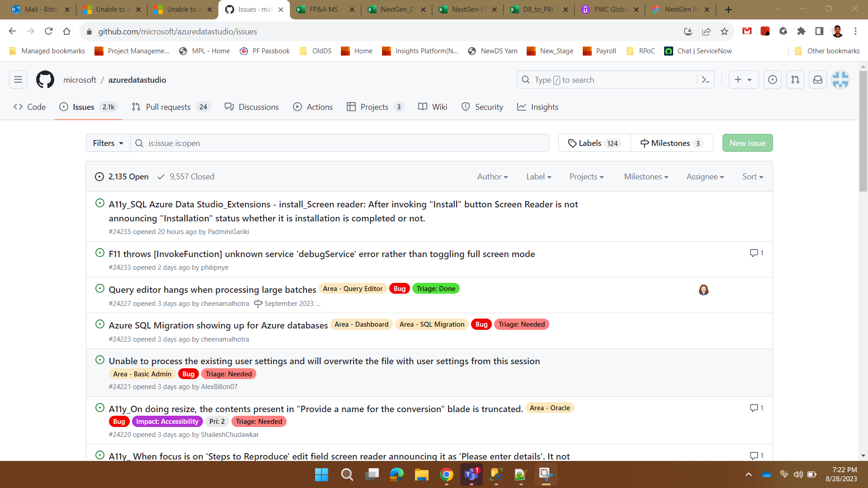This screenshot has height=488, width=868.
Task: Show 9,557 Closed issues
Action: pyautogui.click(x=186, y=177)
